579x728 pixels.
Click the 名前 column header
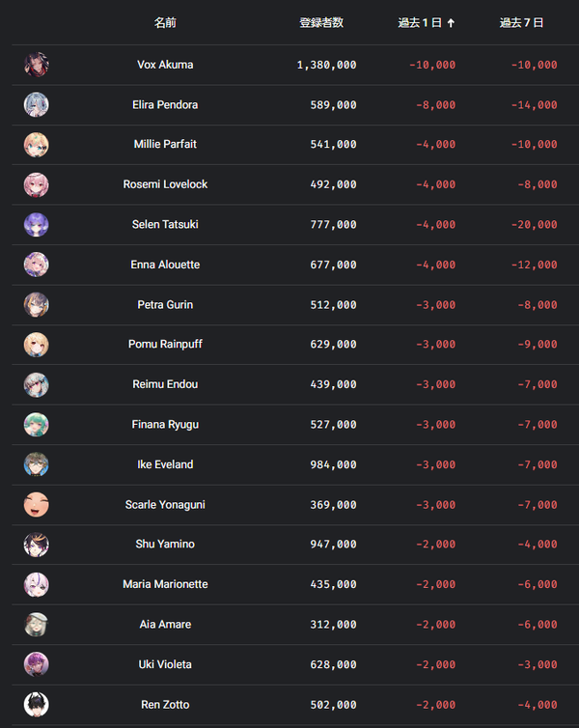coord(165,22)
